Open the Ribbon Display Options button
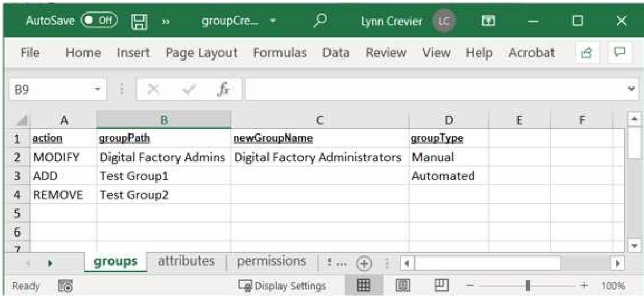The image size is (644, 296). tap(486, 22)
